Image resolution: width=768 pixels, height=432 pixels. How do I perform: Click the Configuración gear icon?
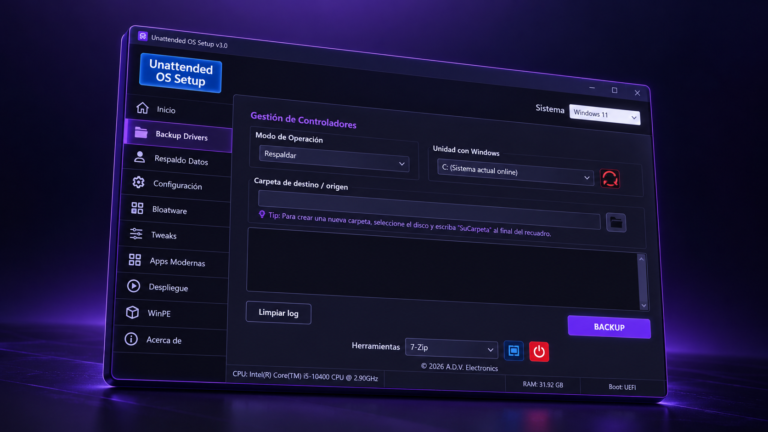point(139,182)
